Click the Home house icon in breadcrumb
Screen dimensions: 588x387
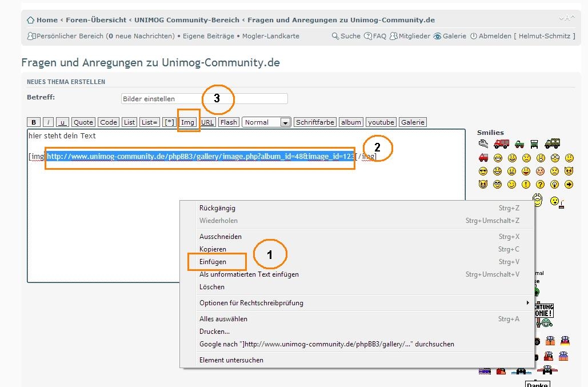[31, 20]
